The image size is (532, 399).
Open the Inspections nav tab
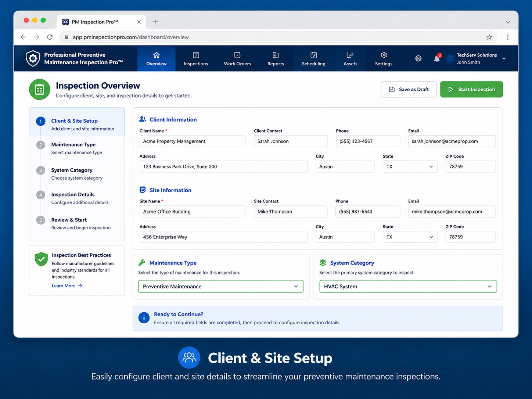[196, 58]
